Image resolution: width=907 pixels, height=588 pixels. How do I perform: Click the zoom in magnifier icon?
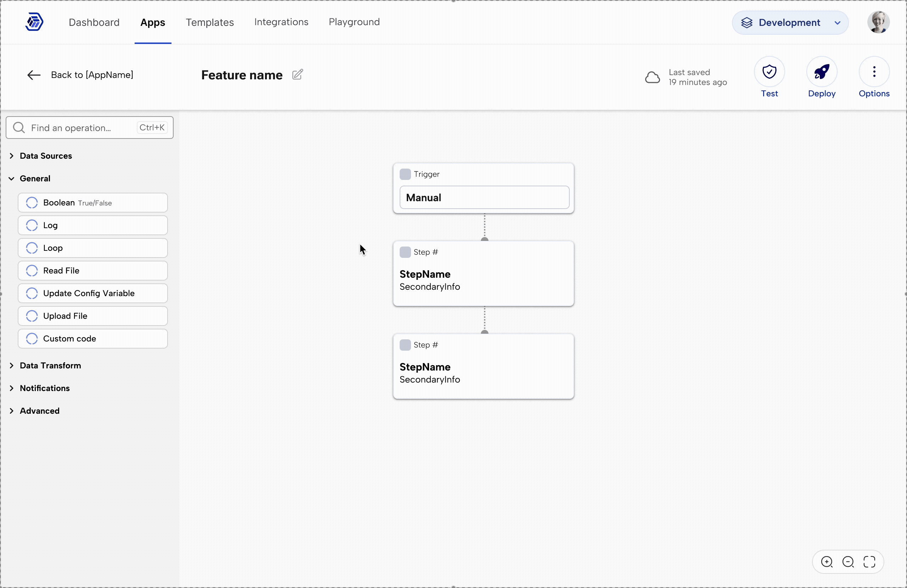[x=827, y=562]
